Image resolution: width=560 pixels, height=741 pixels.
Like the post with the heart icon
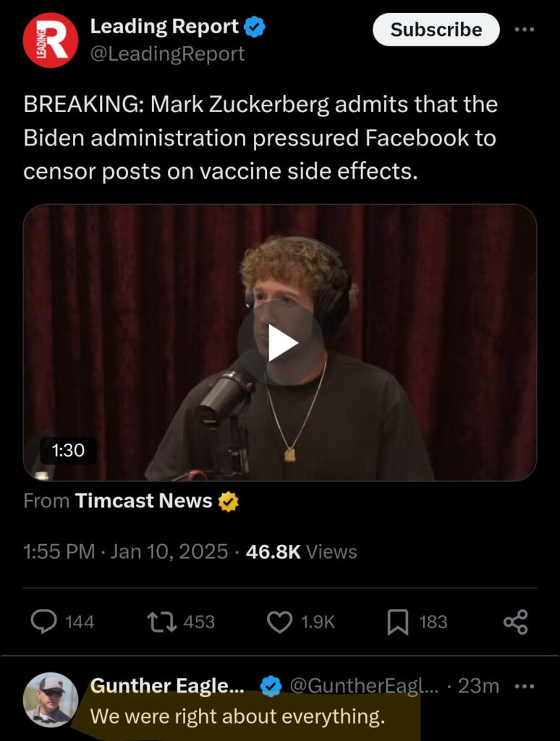[280, 622]
